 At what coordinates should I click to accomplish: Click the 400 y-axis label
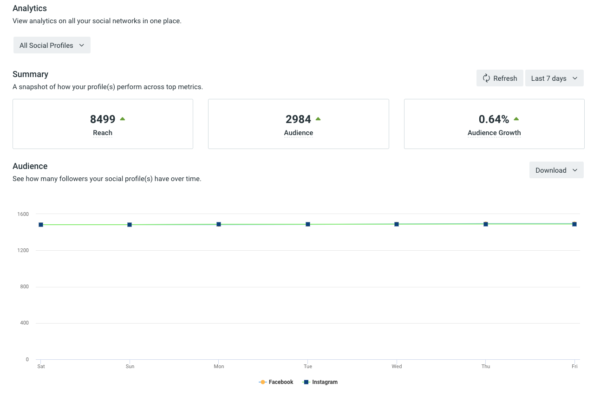click(x=24, y=323)
